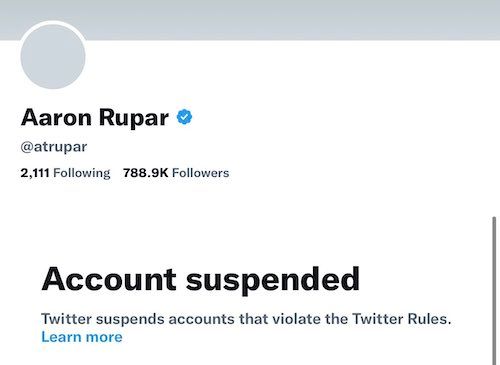
Task: View the 2,111 Following list
Action: coord(65,173)
